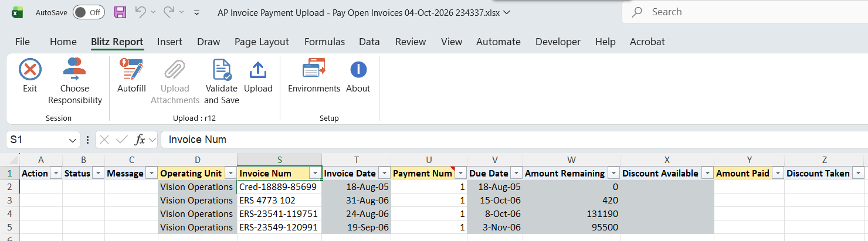Expand the Name Box dropdown
The image size is (868, 241).
[73, 140]
